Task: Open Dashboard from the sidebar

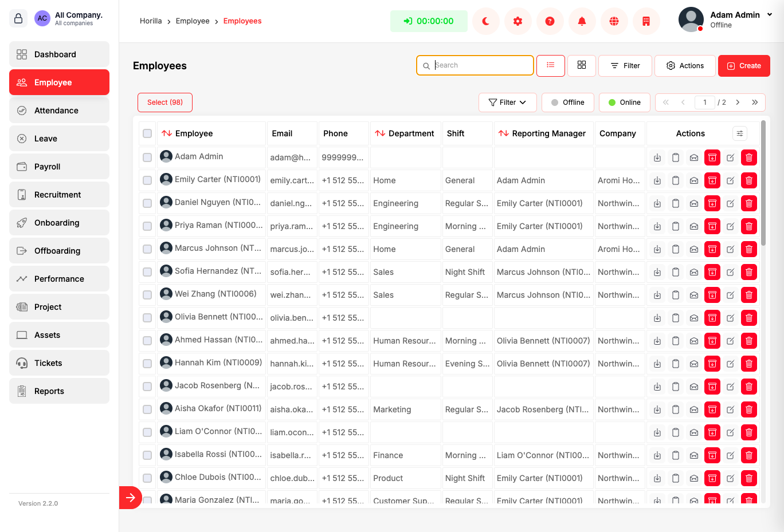Action: point(60,54)
